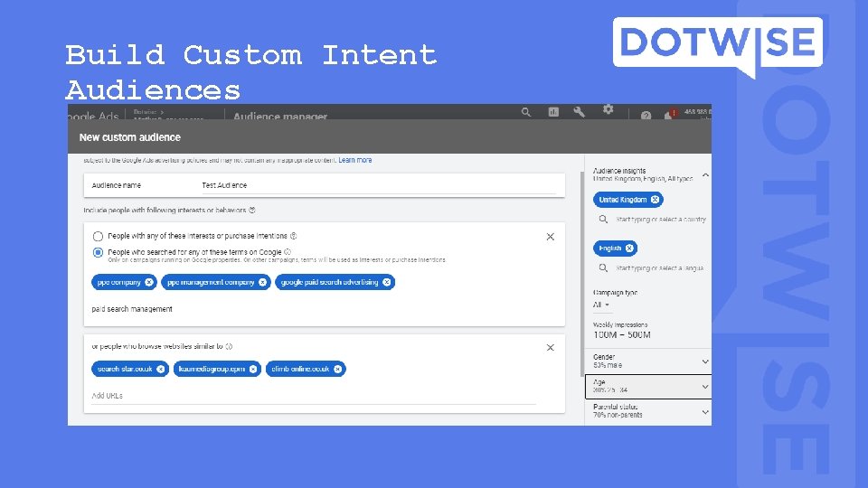Click 'Start typing or select a language' field
The width and height of the screenshot is (868, 488).
point(660,268)
